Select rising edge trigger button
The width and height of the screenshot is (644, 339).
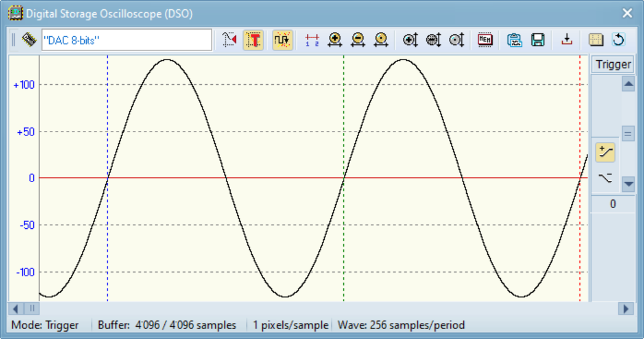point(605,152)
